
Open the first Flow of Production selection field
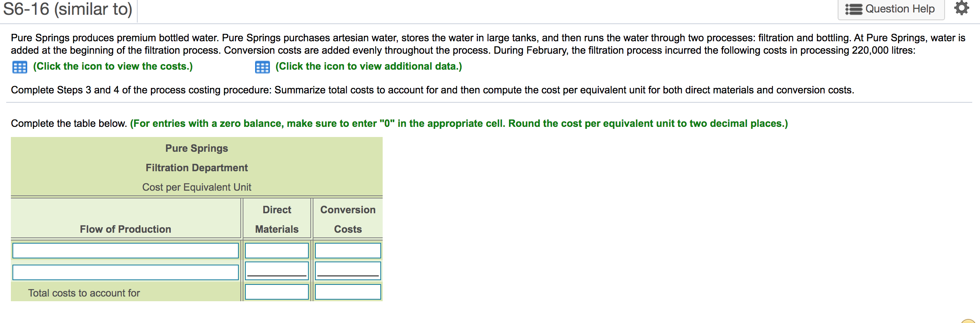125,251
